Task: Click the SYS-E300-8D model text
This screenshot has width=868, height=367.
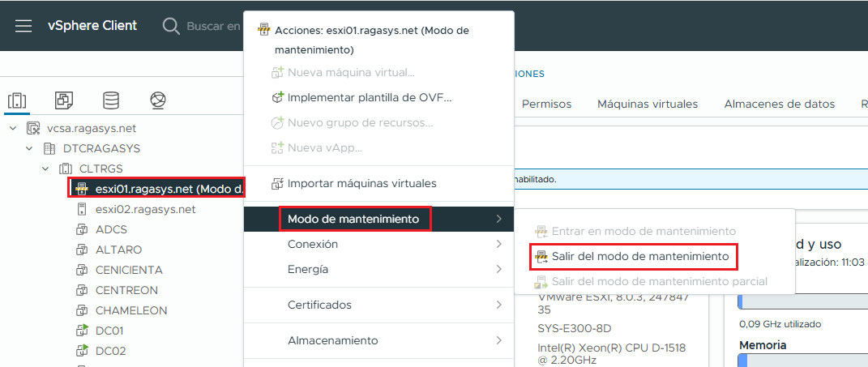Action: tap(574, 329)
